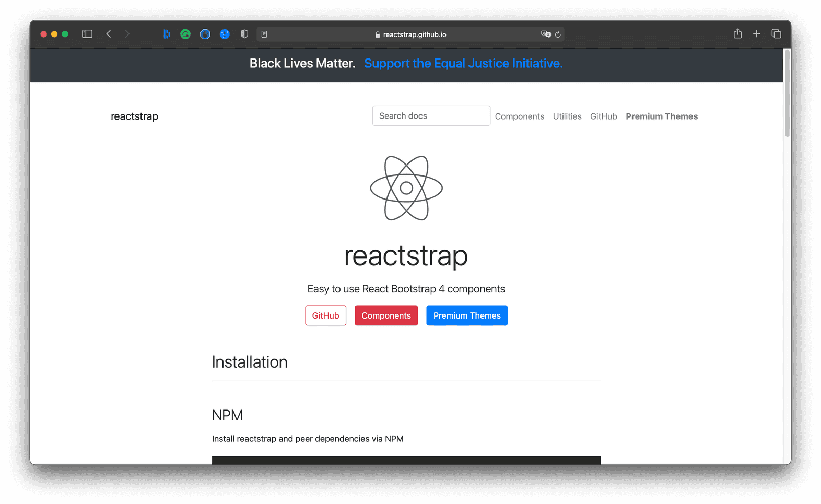
Task: Show Reader view from the address bar
Action: (x=264, y=34)
